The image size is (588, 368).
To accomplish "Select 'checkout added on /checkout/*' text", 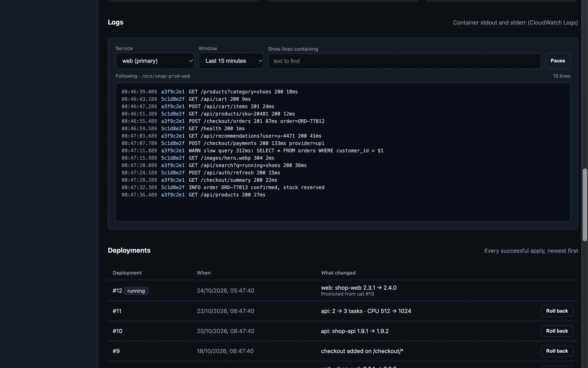I will [362, 351].
